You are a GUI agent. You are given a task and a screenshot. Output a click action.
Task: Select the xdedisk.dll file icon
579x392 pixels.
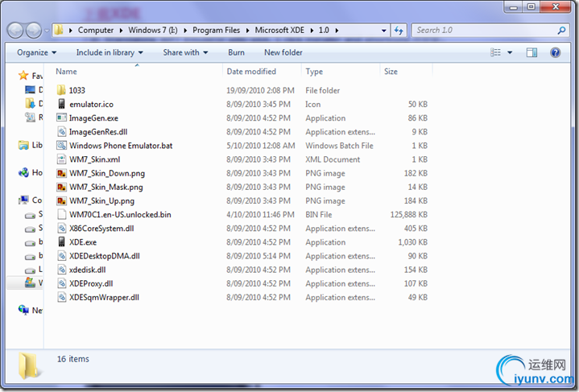click(x=62, y=270)
